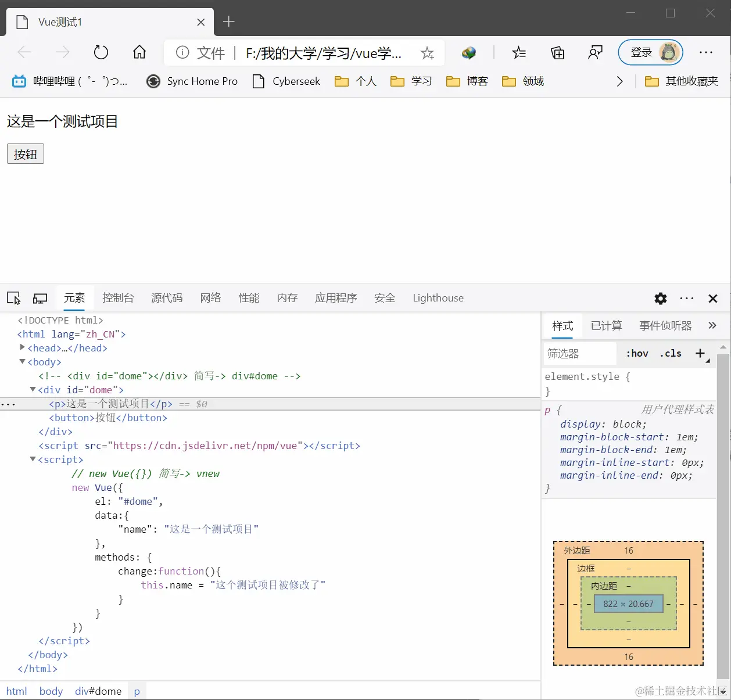Click the address bar URL
This screenshot has height=700, width=731.
324,53
